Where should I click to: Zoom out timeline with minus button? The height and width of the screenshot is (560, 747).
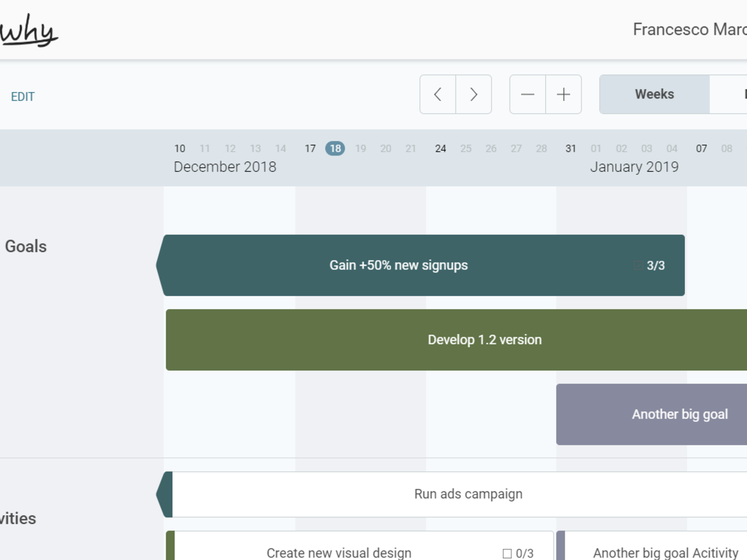(528, 95)
